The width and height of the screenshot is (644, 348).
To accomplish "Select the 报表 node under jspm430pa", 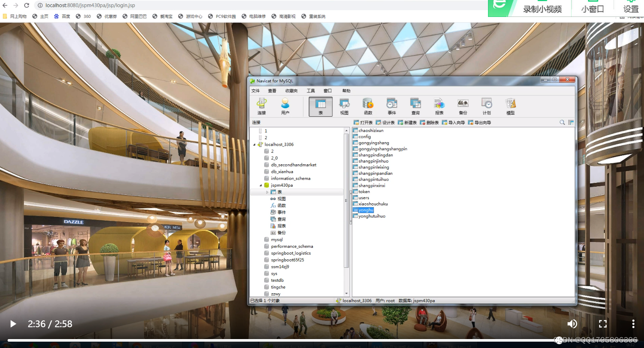I will click(x=282, y=226).
